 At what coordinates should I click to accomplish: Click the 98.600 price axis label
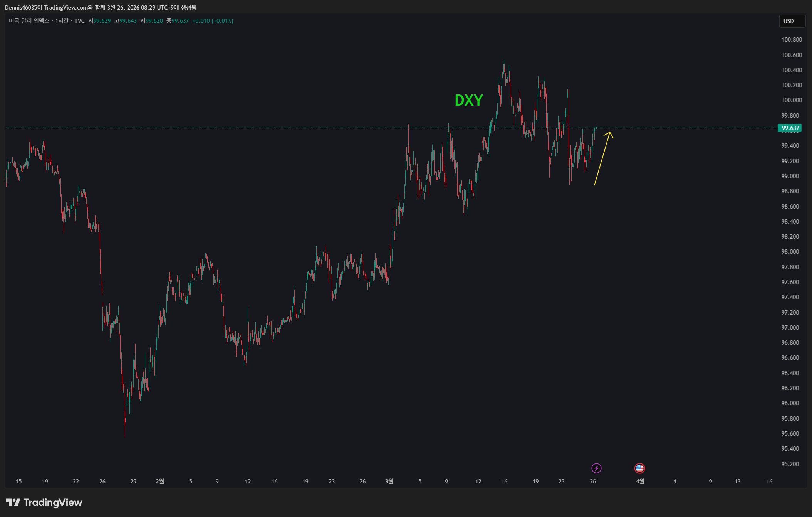[790, 206]
